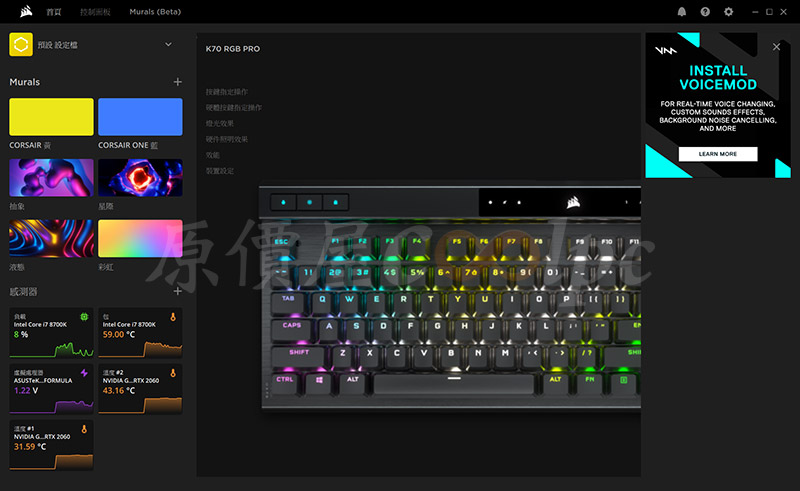Maximize the iCUE window
This screenshot has width=800, height=491.
(769, 12)
